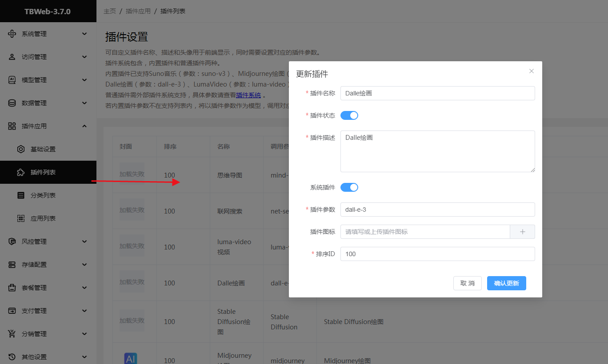
Task: Click the 数据管理 database icon
Action: click(12, 103)
